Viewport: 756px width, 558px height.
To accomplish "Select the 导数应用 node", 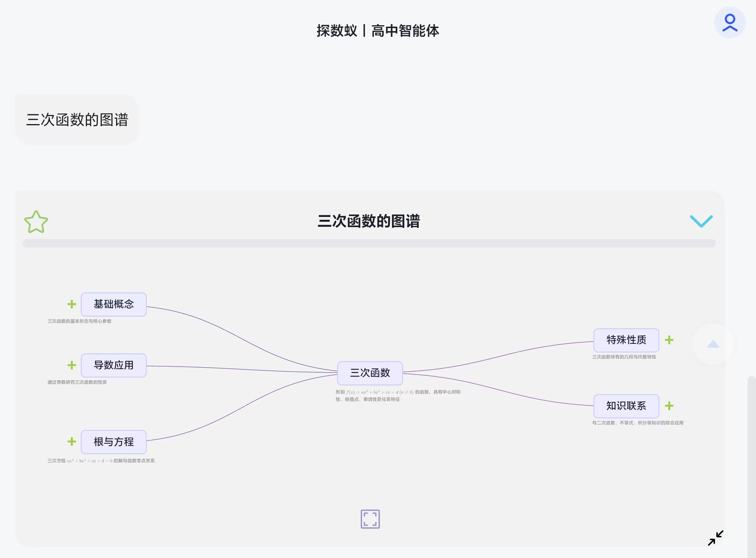I will pos(114,365).
